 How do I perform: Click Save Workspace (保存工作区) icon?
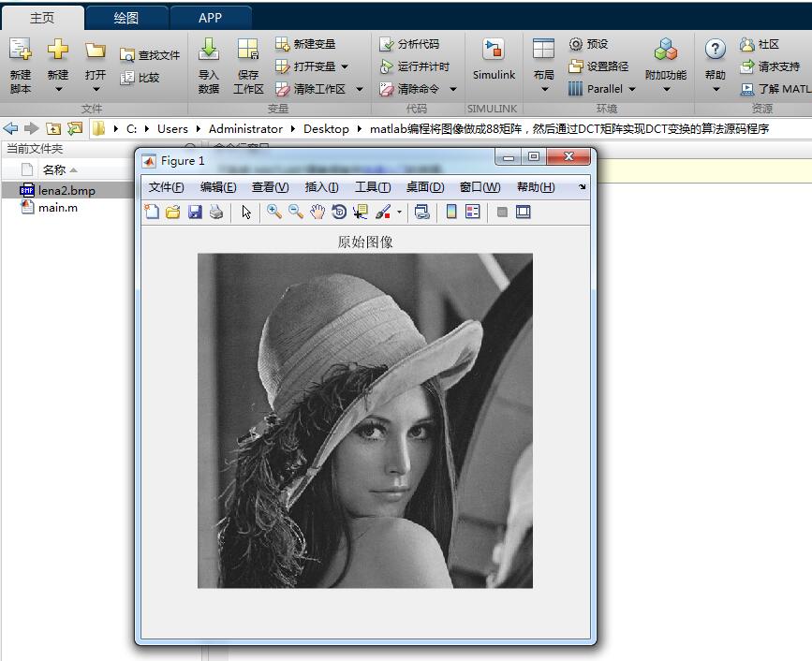click(248, 50)
